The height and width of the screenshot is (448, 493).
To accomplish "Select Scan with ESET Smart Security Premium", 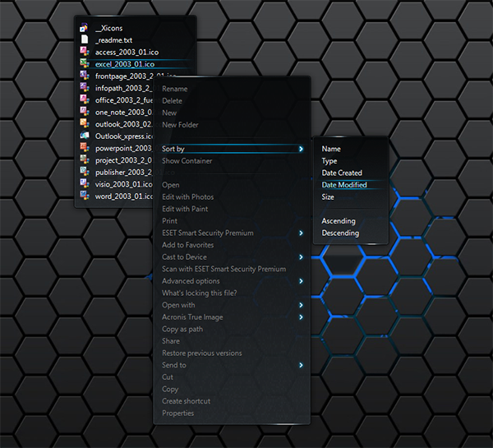I will pos(223,269).
